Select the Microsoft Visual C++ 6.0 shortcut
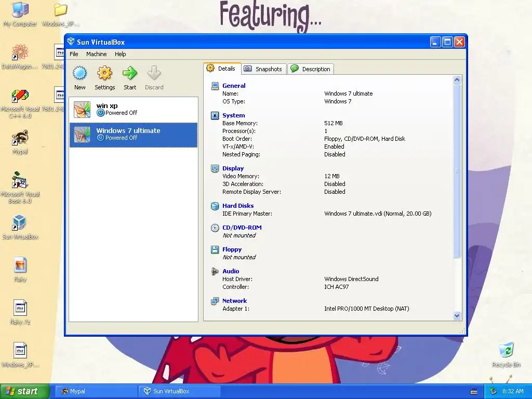Screen dimensions: 532x399 20,103
